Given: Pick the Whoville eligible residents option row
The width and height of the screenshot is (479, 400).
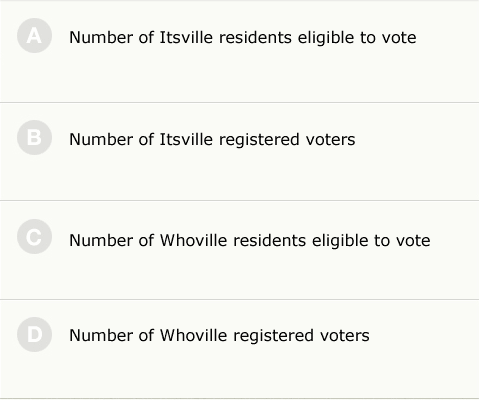Looking at the screenshot, I should (239, 250).
